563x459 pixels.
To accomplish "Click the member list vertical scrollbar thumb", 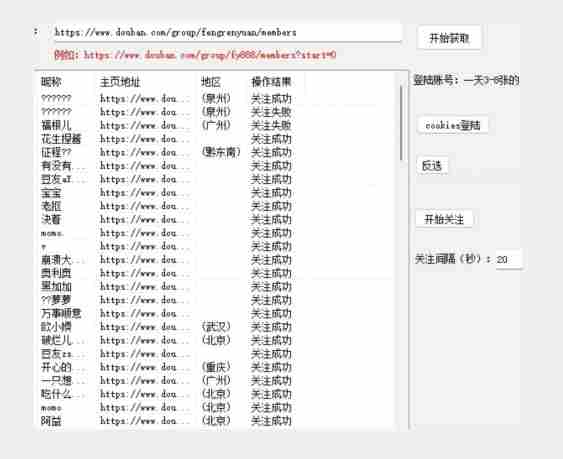I will pos(402,123).
